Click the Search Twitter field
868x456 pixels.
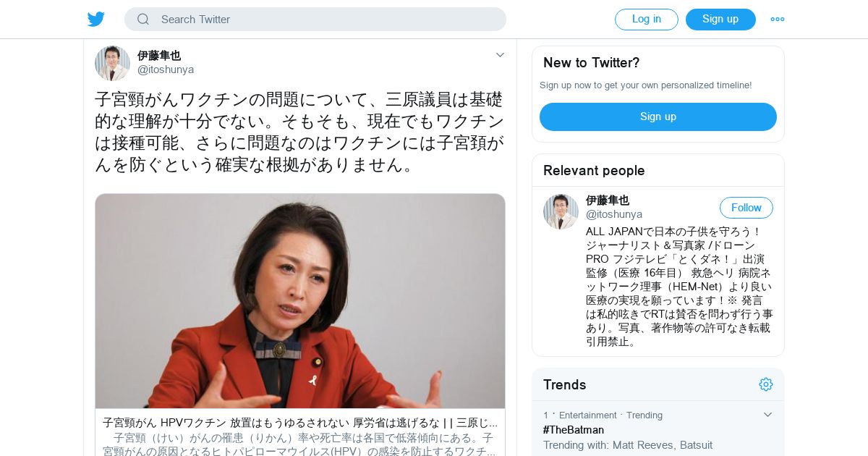315,20
